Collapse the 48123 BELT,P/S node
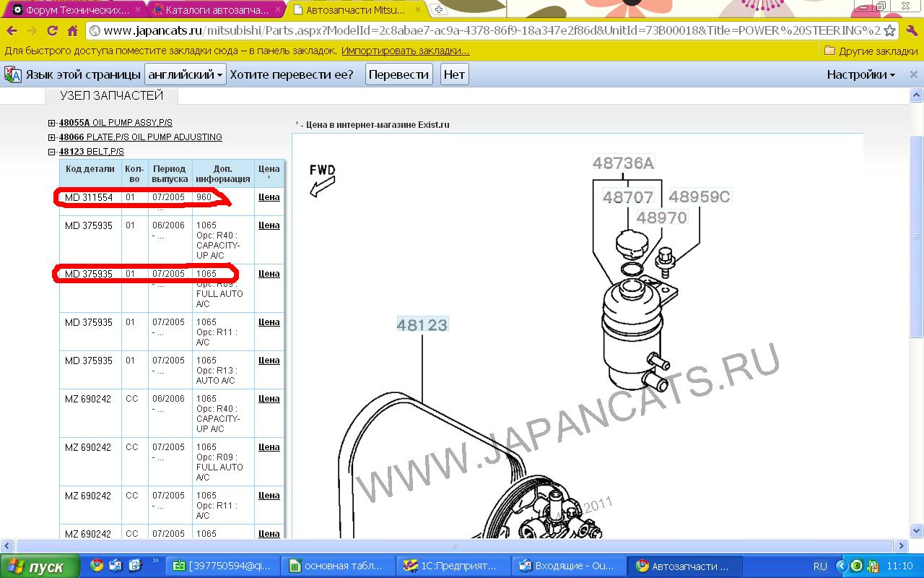924x578 pixels. pos(52,152)
